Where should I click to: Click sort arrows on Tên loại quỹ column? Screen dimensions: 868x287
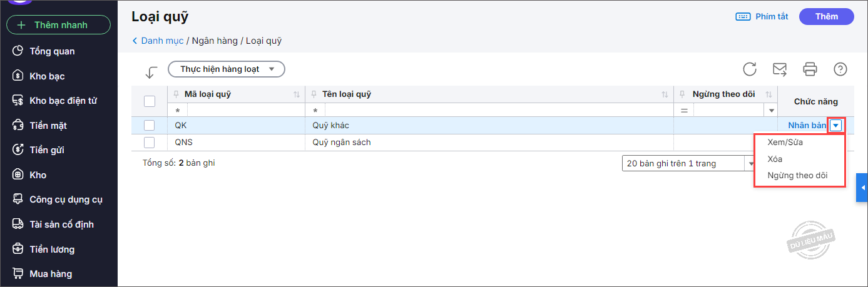[x=665, y=94]
